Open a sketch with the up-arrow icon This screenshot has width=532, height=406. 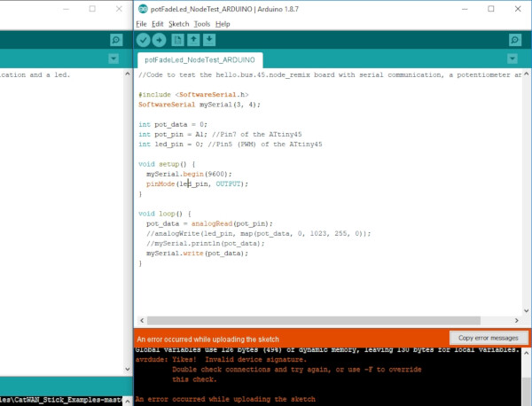point(193,40)
